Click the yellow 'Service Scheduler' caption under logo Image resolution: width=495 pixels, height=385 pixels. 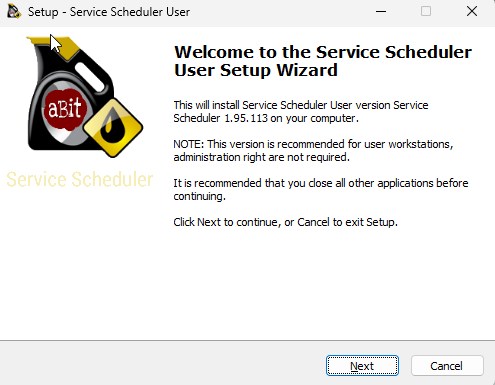(x=80, y=180)
